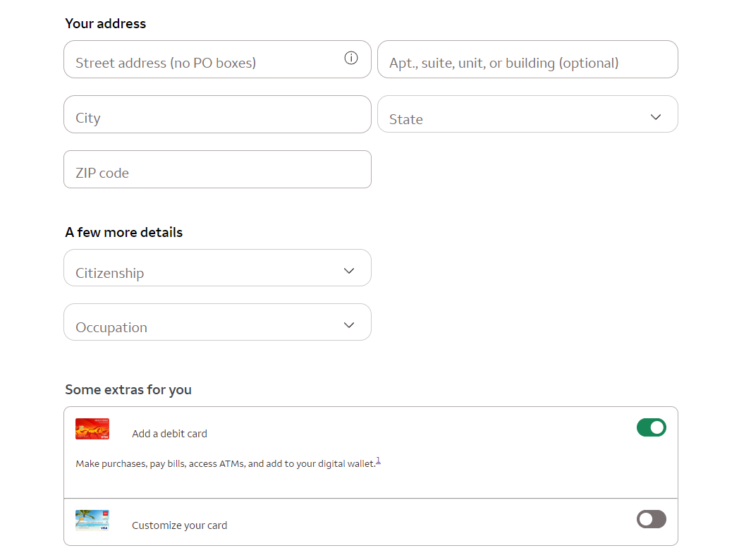Open footnote 1 link after digital wallet
The height and width of the screenshot is (560, 739).
[378, 461]
